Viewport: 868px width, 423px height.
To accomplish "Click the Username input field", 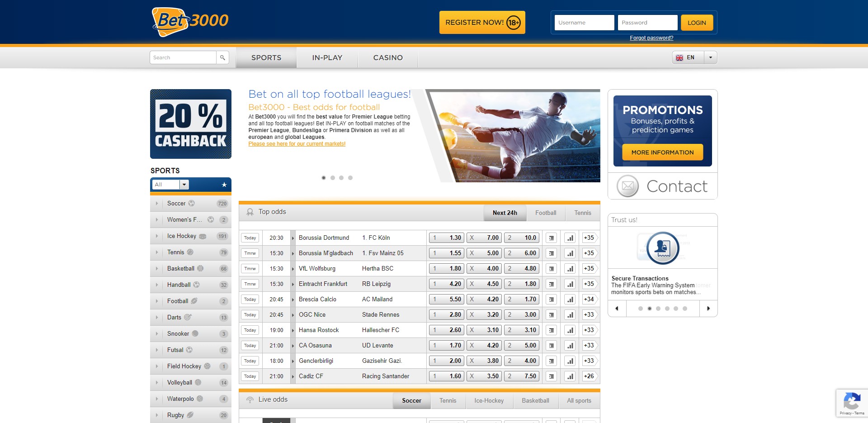I will (584, 23).
